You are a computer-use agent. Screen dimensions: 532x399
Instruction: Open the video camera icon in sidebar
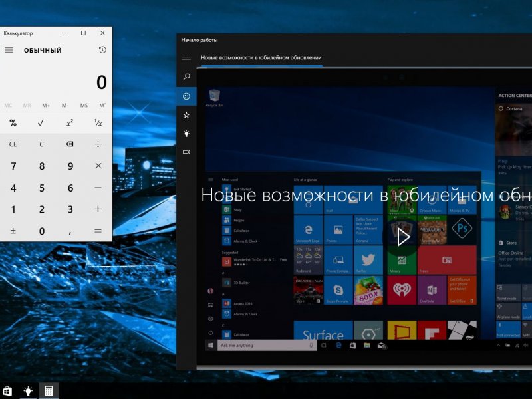(186, 152)
